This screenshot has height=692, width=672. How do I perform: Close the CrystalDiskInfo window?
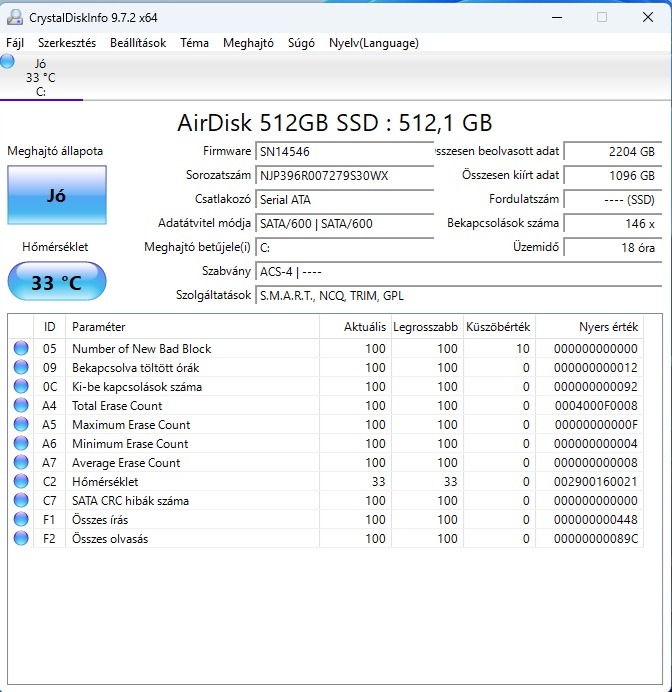click(x=648, y=18)
